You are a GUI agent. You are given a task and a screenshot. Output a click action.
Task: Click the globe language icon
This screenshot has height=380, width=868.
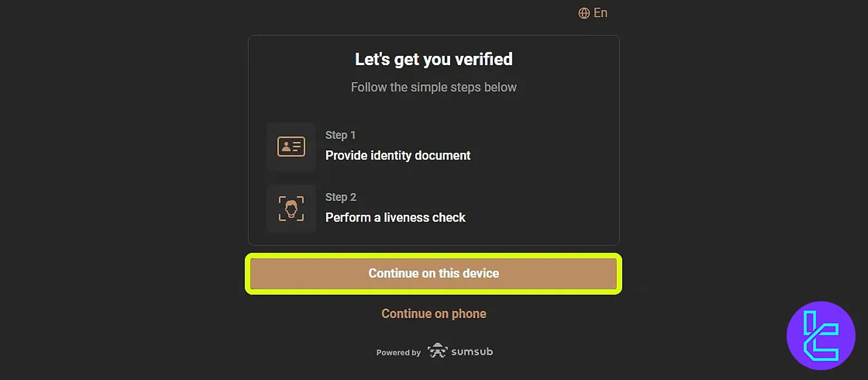click(584, 14)
